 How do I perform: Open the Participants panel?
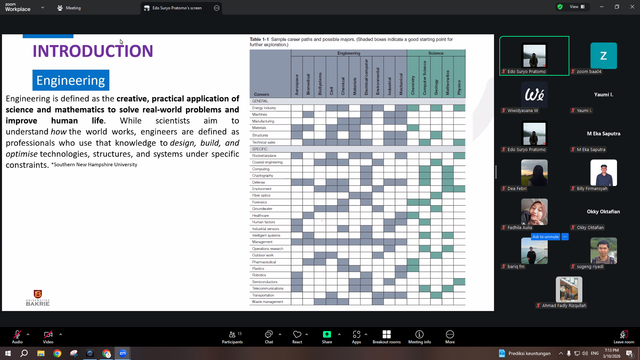[x=232, y=337]
